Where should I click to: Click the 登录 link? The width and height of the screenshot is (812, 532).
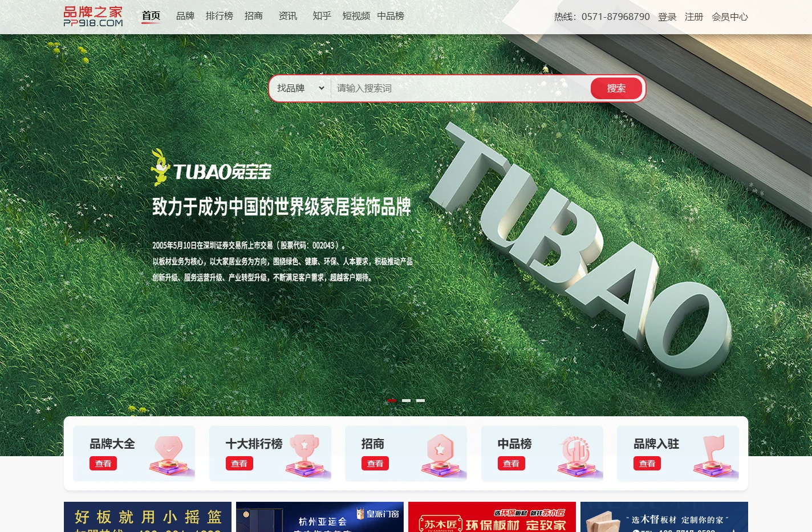pos(667,17)
